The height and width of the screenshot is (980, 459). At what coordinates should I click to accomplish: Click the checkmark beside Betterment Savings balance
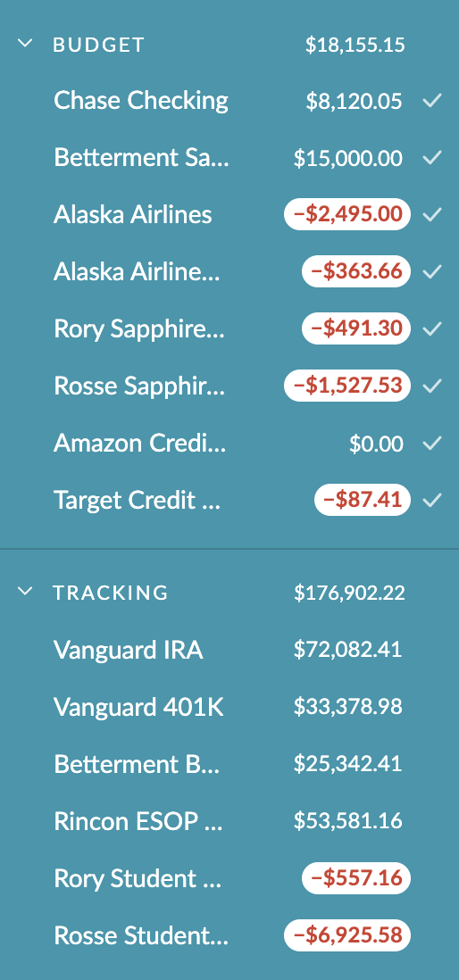tap(432, 157)
